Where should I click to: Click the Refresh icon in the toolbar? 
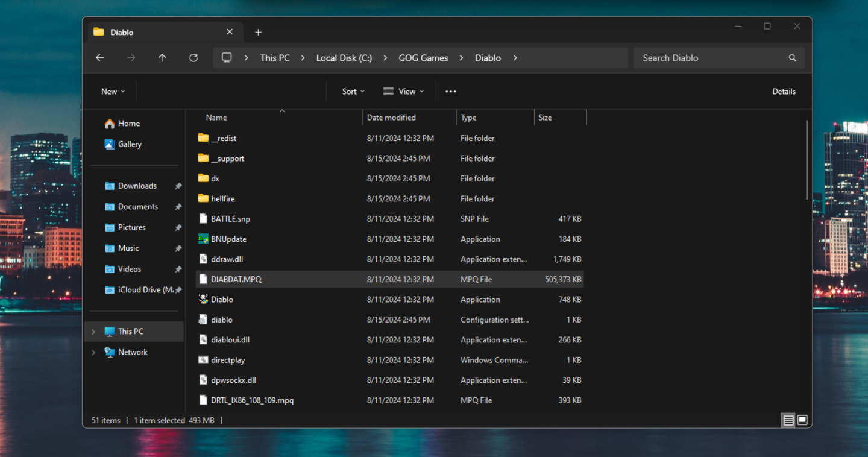[x=193, y=57]
